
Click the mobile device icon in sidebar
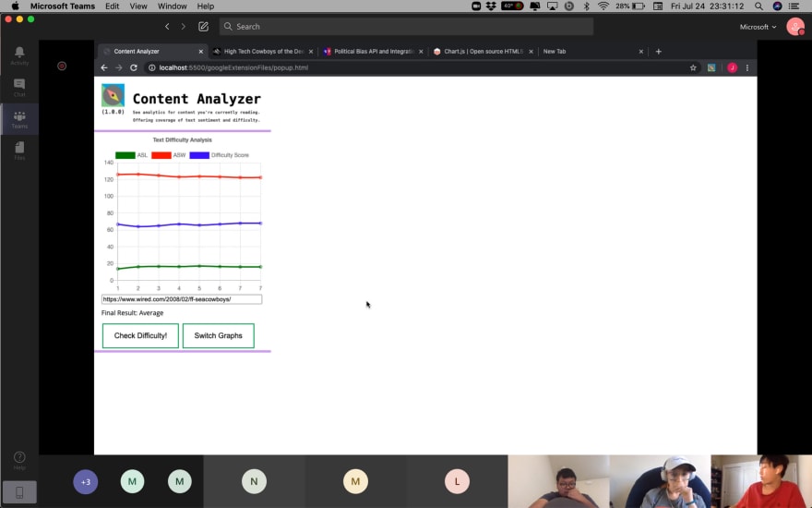click(19, 492)
